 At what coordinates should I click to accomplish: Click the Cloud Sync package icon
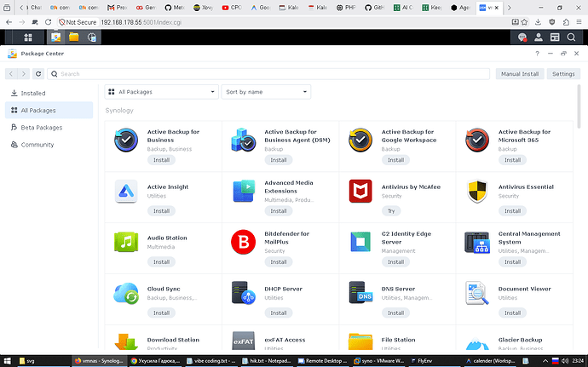coord(126,293)
